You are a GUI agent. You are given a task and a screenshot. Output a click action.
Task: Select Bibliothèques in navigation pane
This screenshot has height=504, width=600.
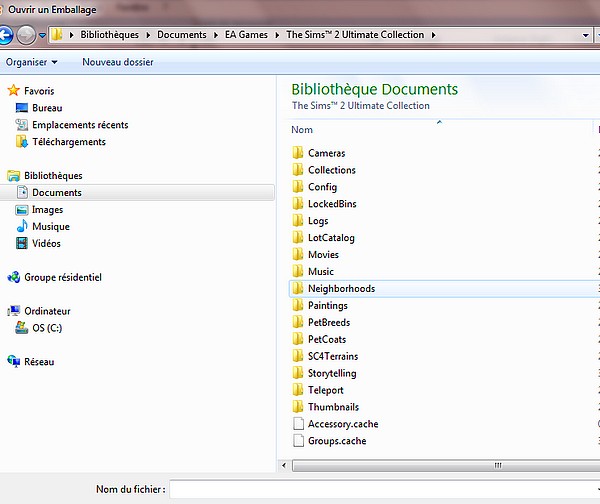coord(53,176)
